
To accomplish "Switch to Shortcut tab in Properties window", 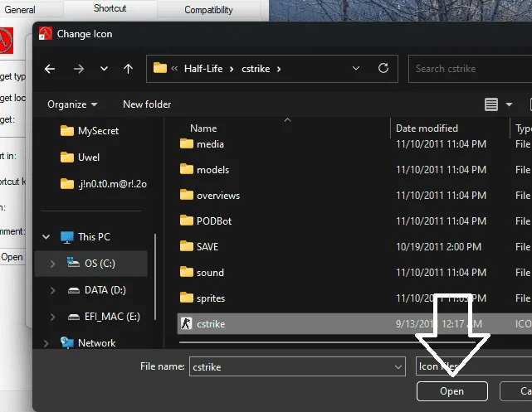I will point(110,8).
